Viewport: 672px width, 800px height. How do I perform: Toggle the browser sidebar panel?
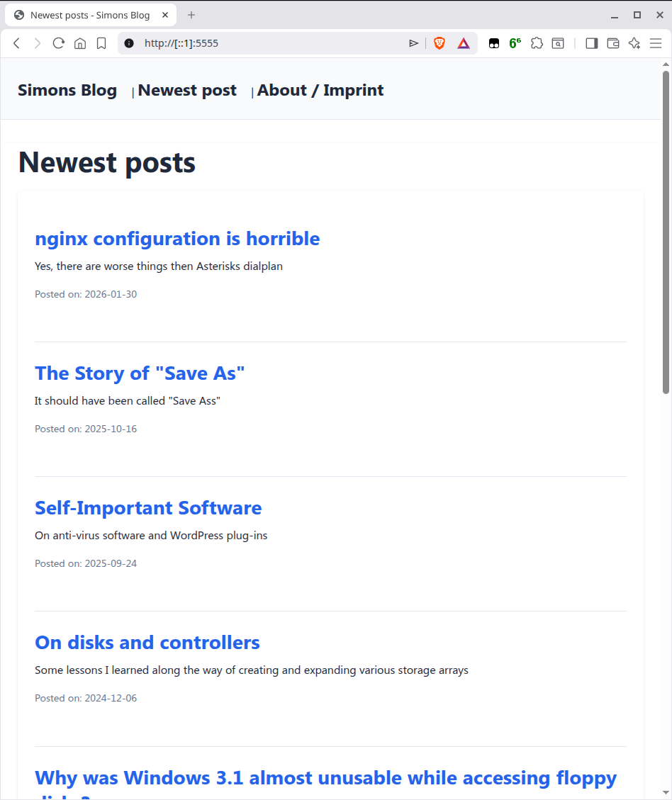(x=591, y=43)
